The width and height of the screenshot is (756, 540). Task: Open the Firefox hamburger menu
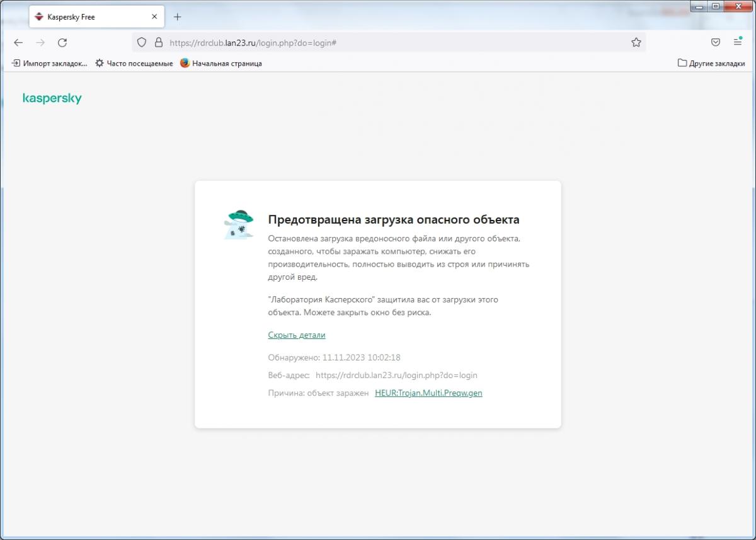pos(738,42)
